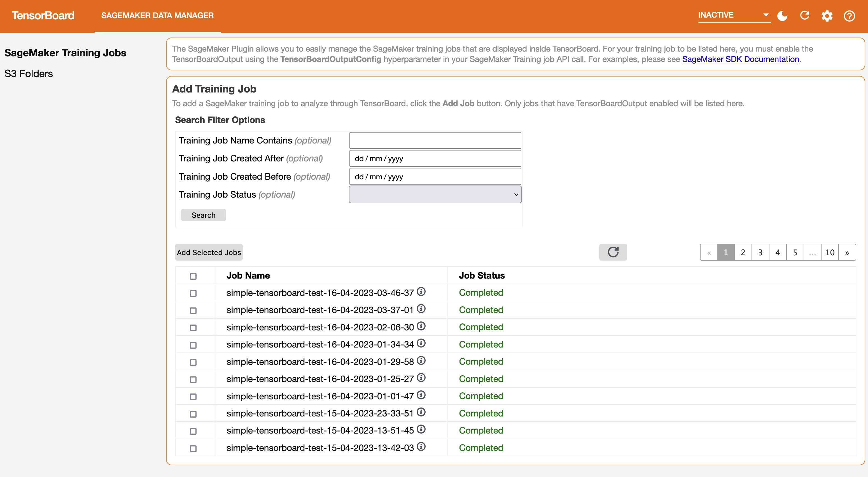Click the reload data icon in header
Viewport: 868px width, 477px height.
point(805,15)
